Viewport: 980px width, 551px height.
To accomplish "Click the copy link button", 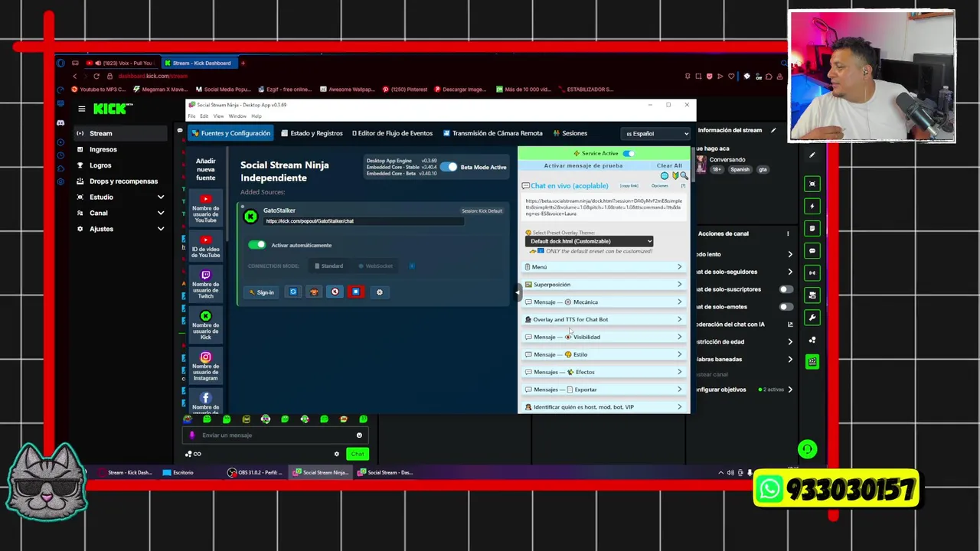I will point(629,185).
